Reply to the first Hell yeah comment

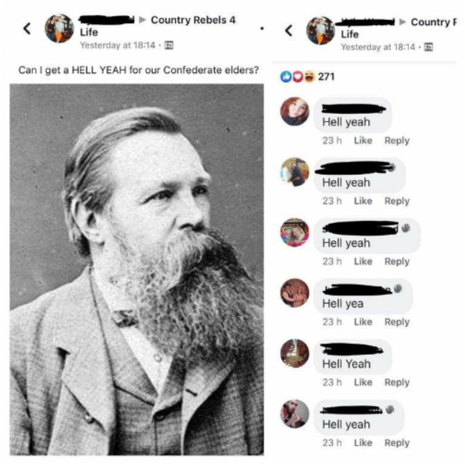click(x=397, y=141)
